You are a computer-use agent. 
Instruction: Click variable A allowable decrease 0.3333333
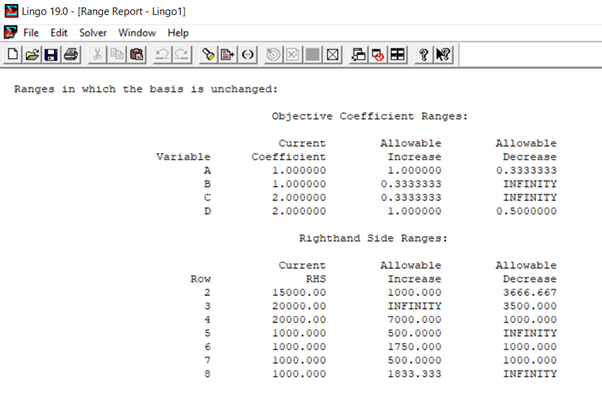tap(526, 170)
